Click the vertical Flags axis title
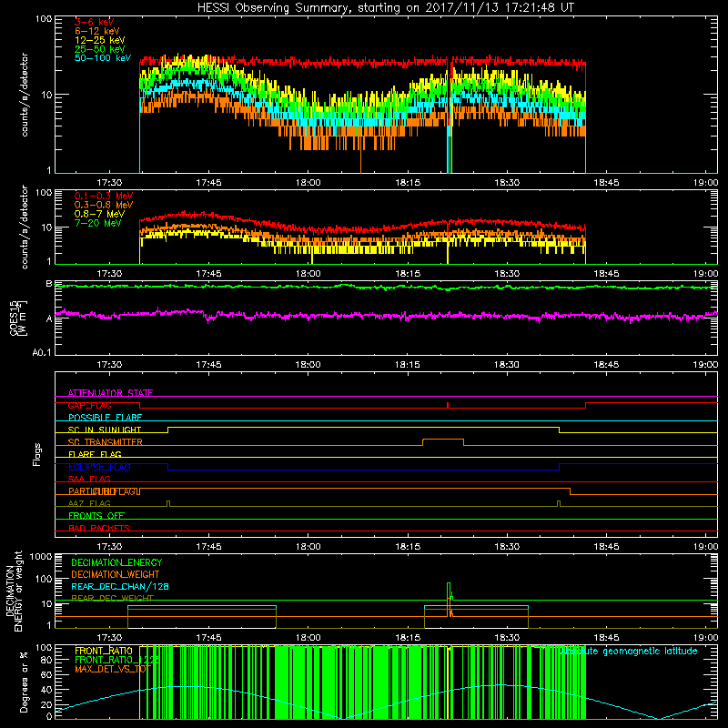The image size is (728, 728). click(x=37, y=454)
